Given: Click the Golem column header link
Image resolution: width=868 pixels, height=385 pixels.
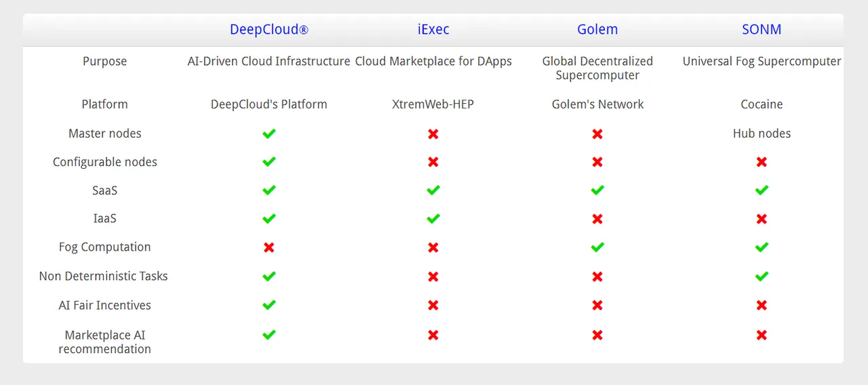Looking at the screenshot, I should 597,30.
